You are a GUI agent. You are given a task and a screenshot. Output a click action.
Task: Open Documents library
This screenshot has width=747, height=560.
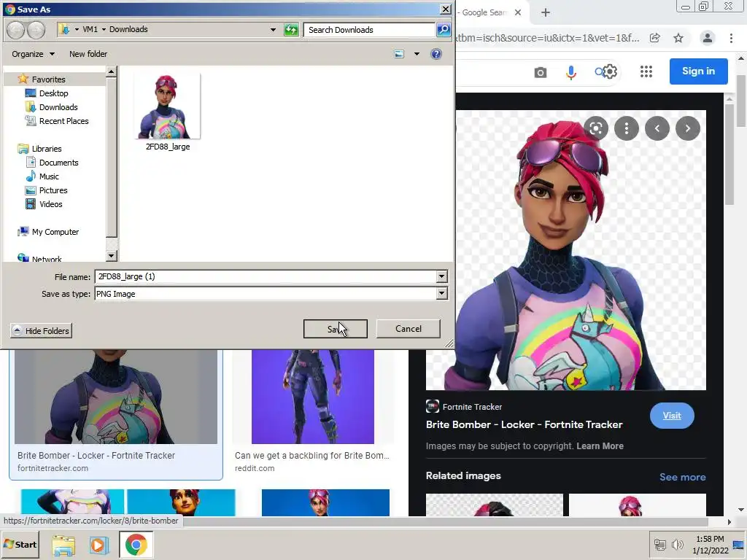point(58,163)
